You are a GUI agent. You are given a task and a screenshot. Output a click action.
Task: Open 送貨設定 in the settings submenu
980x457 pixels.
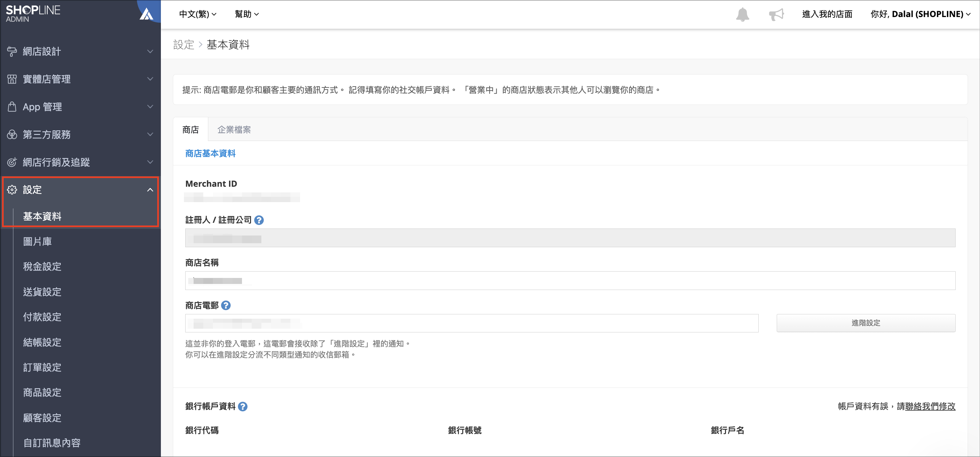tap(42, 292)
